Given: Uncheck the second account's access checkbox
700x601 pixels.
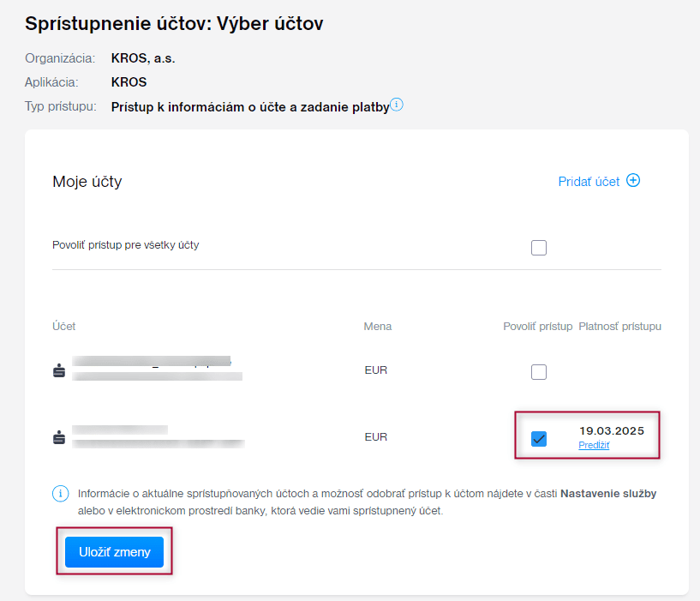Looking at the screenshot, I should point(538,439).
